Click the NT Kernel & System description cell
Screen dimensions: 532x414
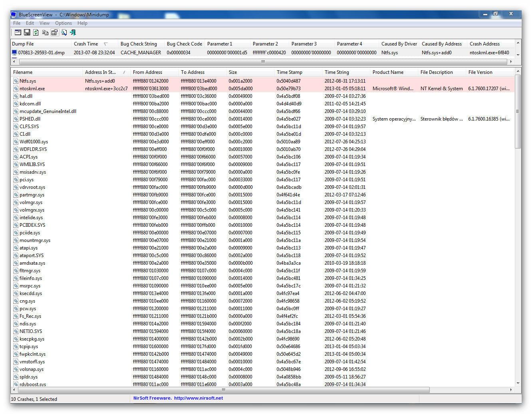(441, 89)
